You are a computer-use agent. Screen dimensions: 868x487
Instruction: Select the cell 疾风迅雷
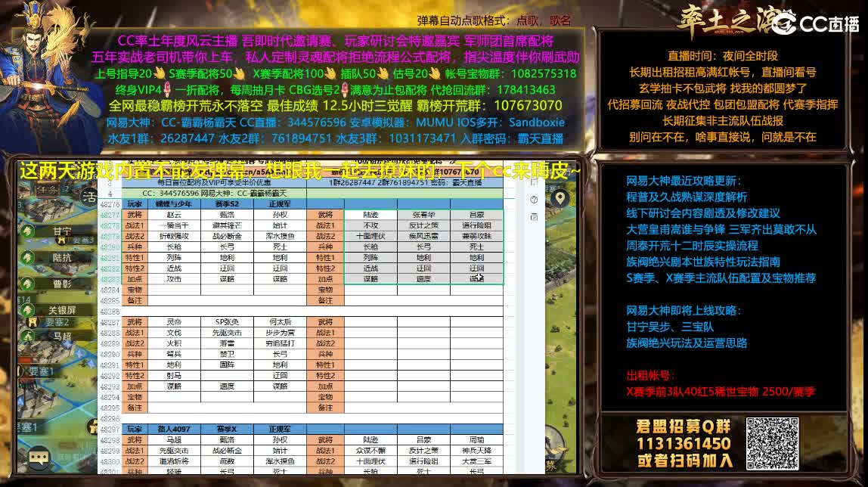pyautogui.click(x=423, y=236)
